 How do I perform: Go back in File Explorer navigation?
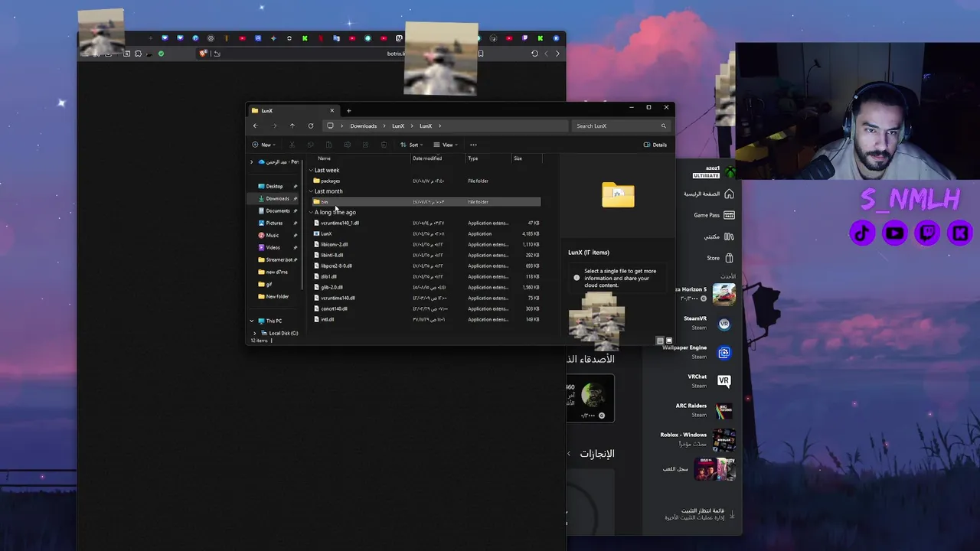tap(256, 126)
